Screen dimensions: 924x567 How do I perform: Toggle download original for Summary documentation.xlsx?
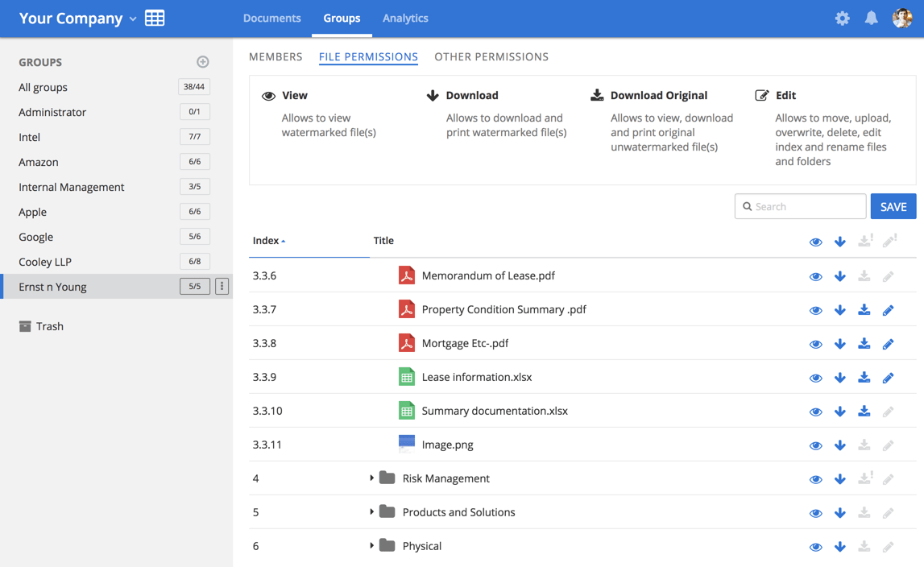(864, 412)
